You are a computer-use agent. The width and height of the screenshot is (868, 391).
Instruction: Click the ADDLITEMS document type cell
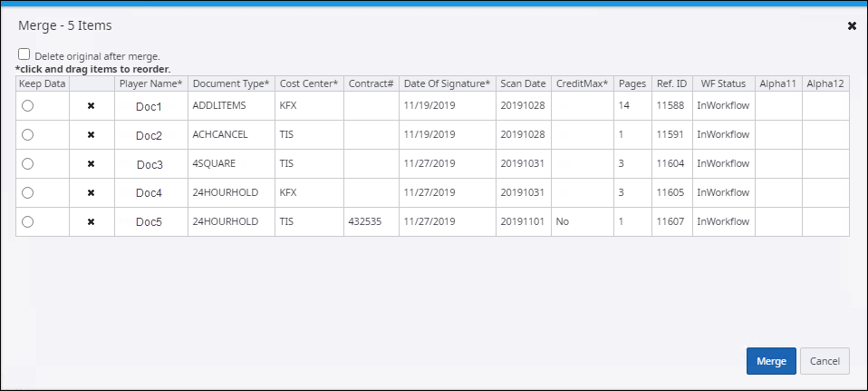[219, 106]
